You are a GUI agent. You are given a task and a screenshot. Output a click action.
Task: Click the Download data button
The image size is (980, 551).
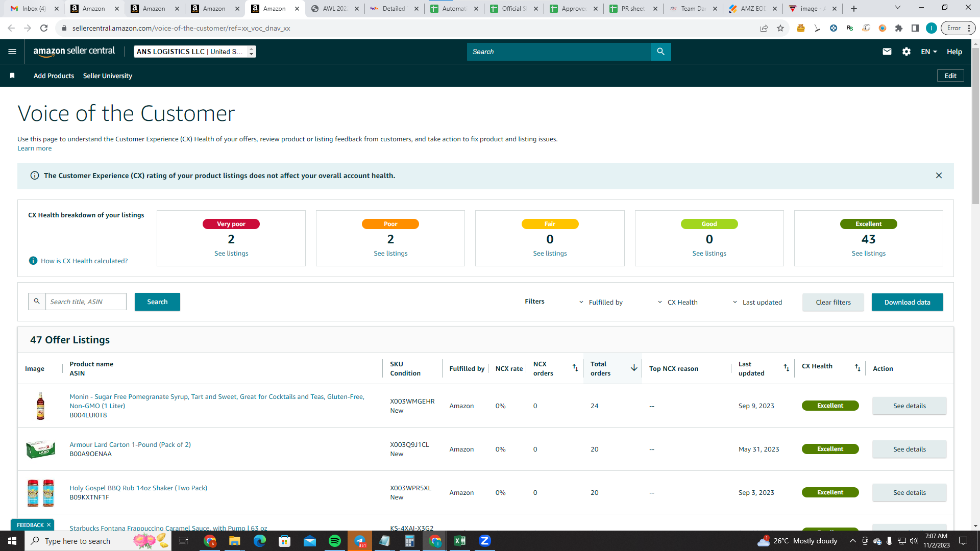coord(907,302)
